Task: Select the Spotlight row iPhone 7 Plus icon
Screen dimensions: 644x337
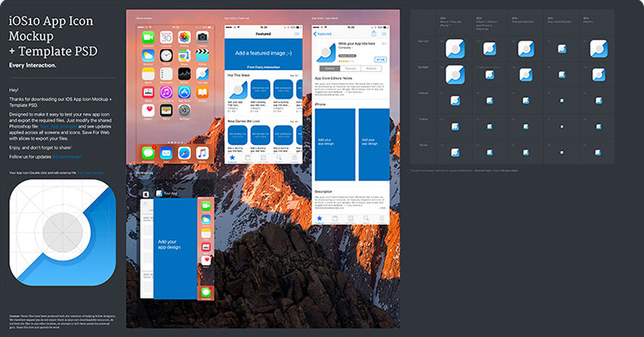Action: tap(455, 75)
